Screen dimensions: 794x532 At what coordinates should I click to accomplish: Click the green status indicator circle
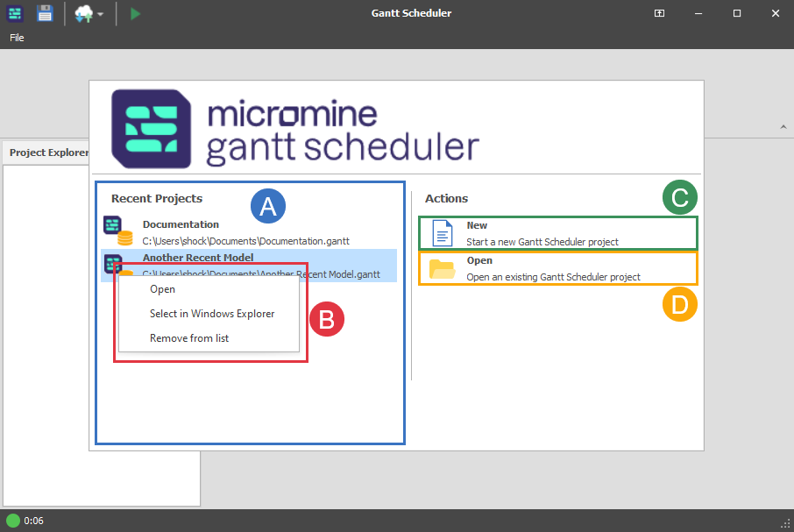(13, 521)
